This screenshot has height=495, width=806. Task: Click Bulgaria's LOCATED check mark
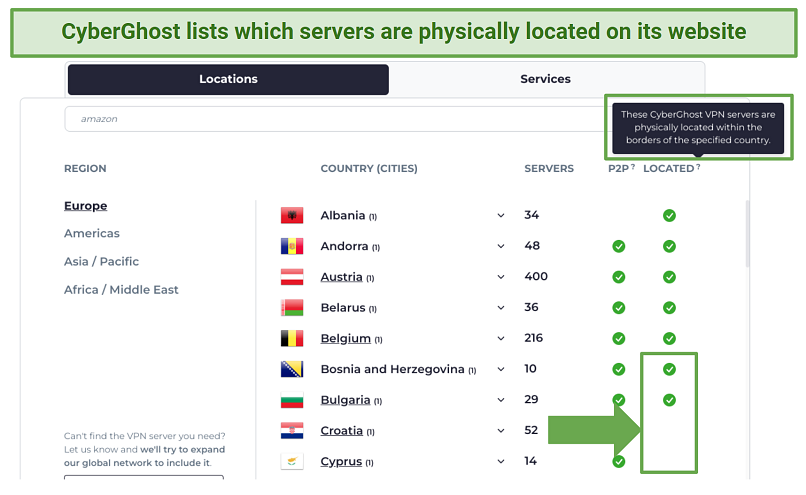coord(669,400)
